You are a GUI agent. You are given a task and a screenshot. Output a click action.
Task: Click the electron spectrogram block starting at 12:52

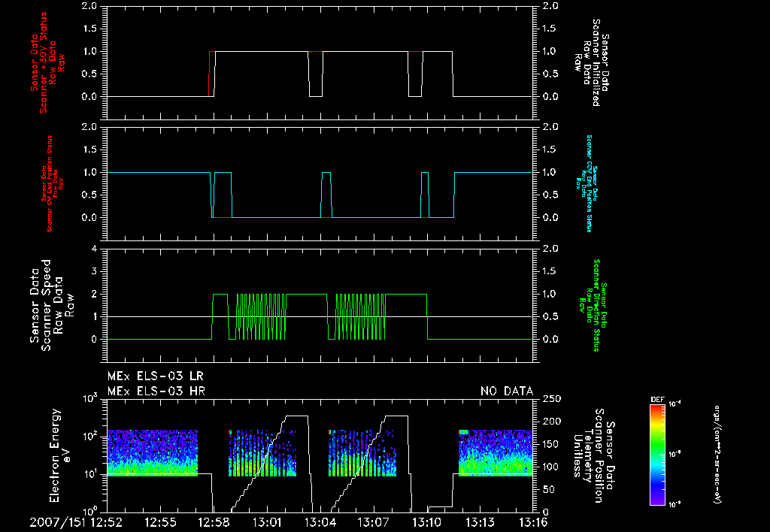pyautogui.click(x=152, y=453)
